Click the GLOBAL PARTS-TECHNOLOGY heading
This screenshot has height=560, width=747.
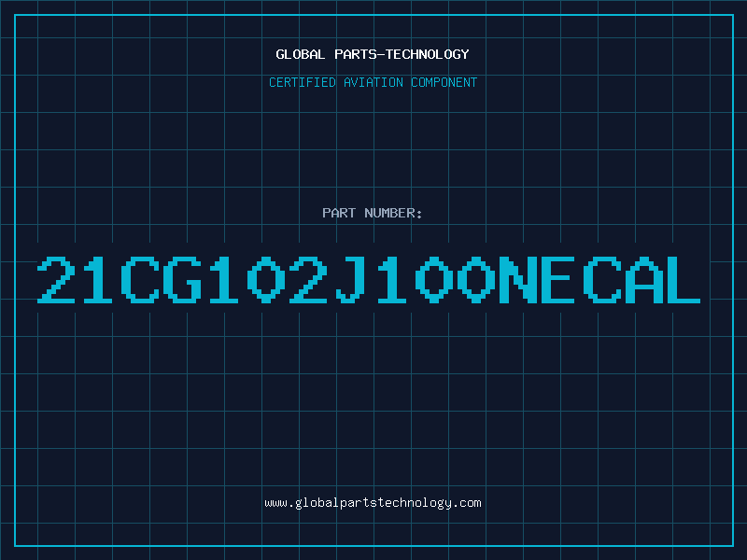pyautogui.click(x=373, y=54)
